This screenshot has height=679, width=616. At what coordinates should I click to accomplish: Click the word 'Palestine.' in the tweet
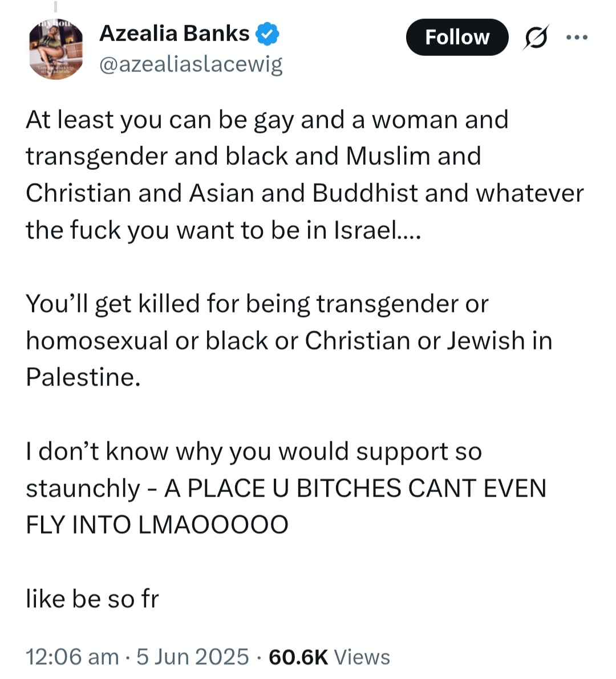pos(83,377)
